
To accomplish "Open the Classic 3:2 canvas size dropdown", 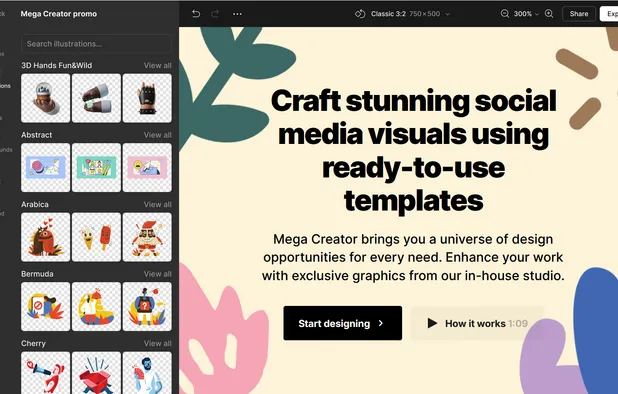I will pos(410,14).
